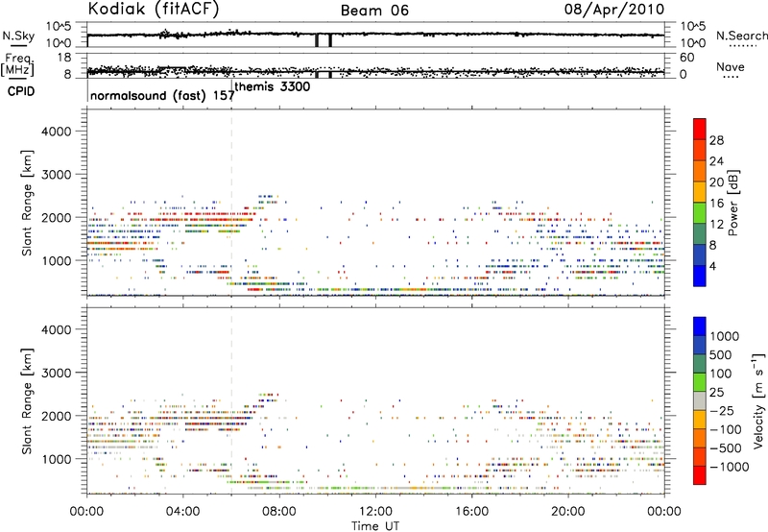Pick the bright blue bottom segment of power colorbar
The image size is (768, 532).
(700, 277)
